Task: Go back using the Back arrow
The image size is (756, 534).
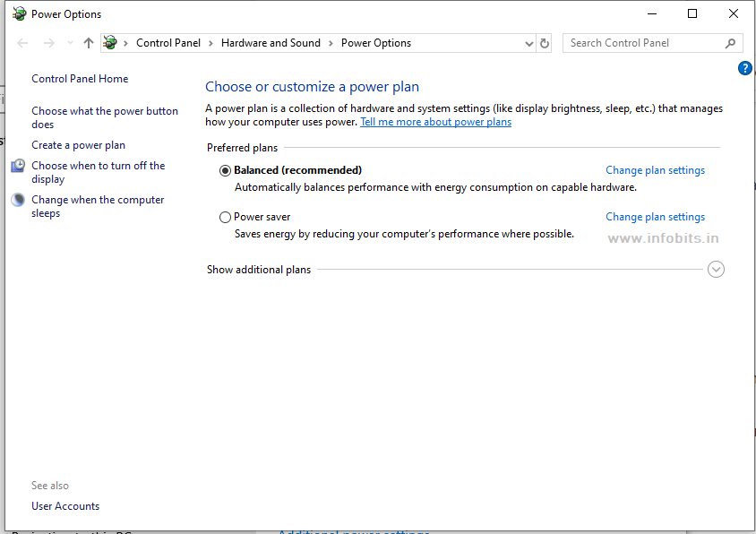Action: pos(22,43)
